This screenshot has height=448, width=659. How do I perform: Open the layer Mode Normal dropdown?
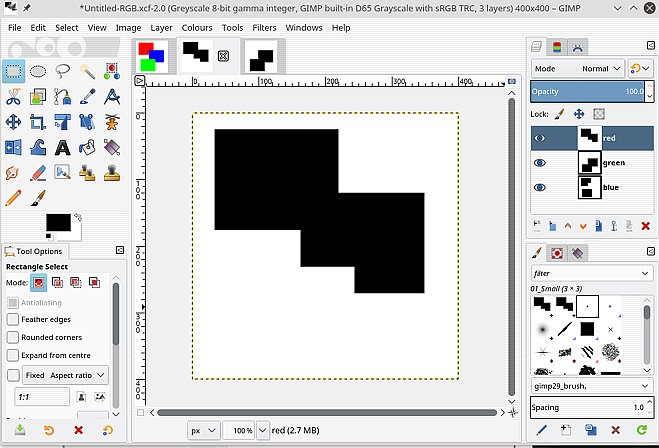pos(577,69)
